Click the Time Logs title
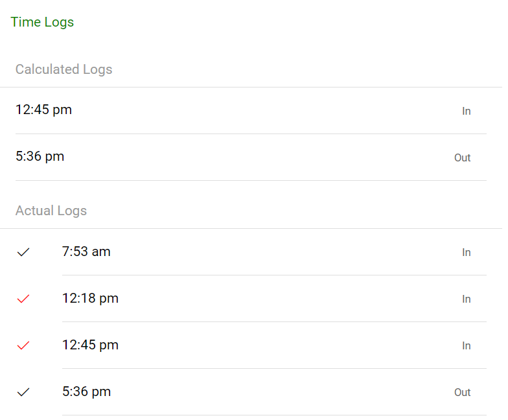 (x=42, y=22)
